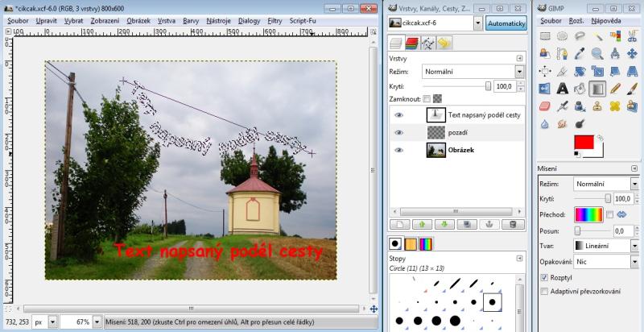Delete layer with the trash icon
644x332 pixels.
[x=513, y=224]
